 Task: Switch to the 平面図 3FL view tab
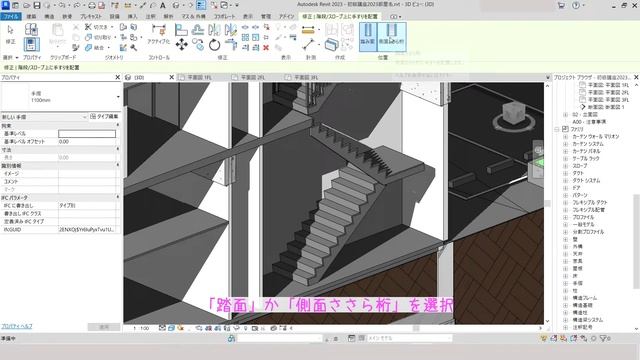305,77
